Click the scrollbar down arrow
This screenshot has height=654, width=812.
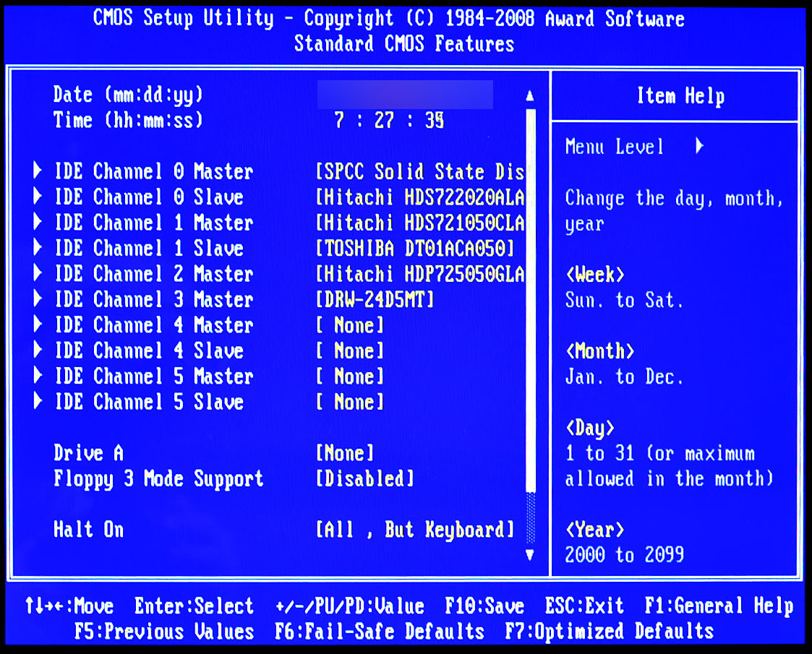[530, 555]
